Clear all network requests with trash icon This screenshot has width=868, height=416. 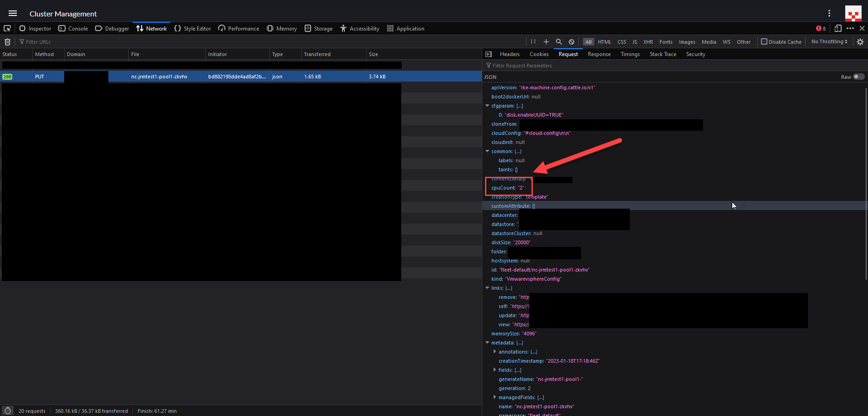click(7, 41)
